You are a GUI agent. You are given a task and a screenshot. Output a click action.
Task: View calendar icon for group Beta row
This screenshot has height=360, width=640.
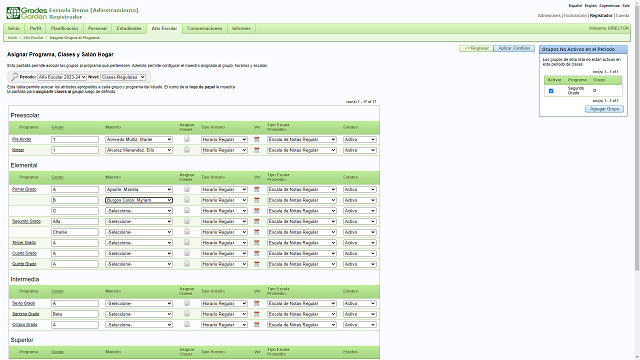pos(256,314)
